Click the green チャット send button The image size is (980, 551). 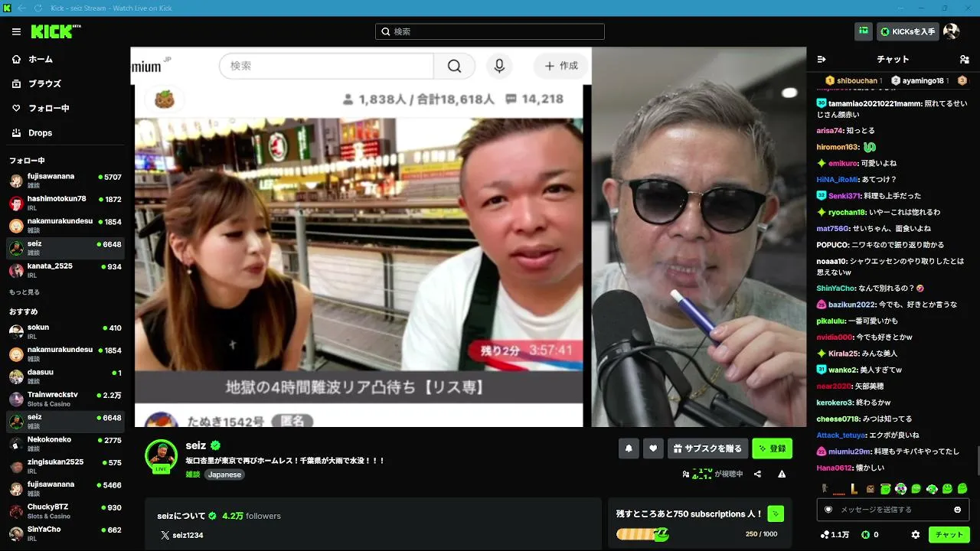(x=949, y=535)
